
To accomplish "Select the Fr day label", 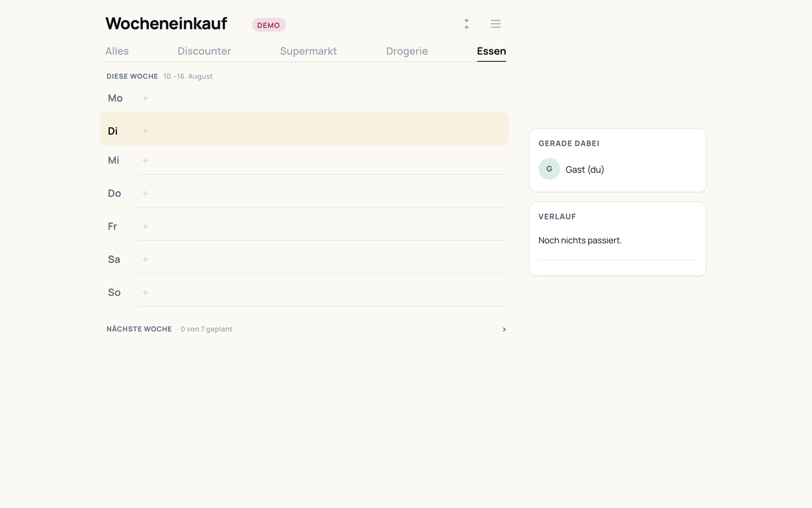I will tap(113, 227).
